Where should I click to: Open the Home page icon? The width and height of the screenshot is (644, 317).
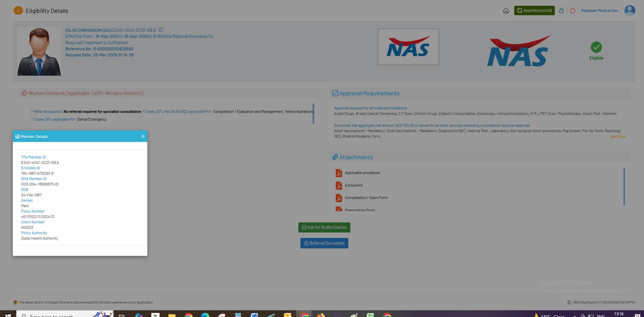point(506,10)
